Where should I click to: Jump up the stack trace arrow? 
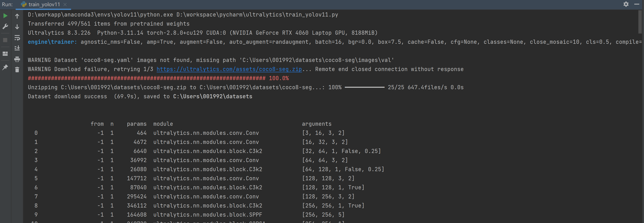[17, 16]
